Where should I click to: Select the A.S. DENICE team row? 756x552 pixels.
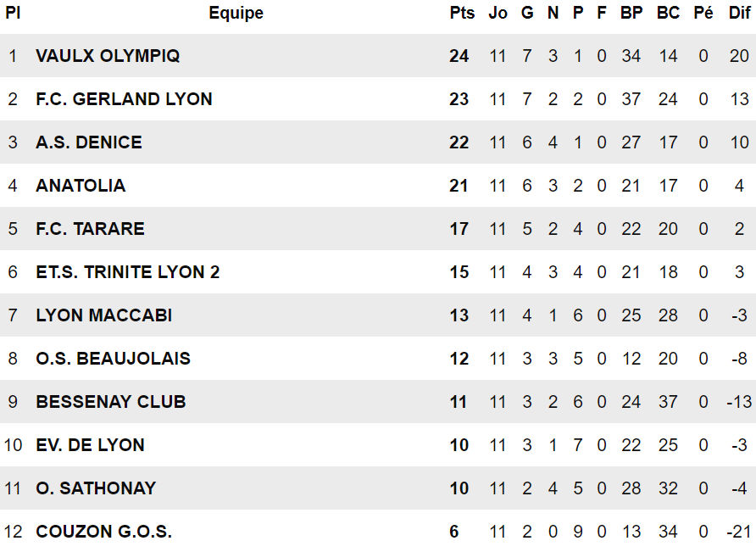coord(89,142)
